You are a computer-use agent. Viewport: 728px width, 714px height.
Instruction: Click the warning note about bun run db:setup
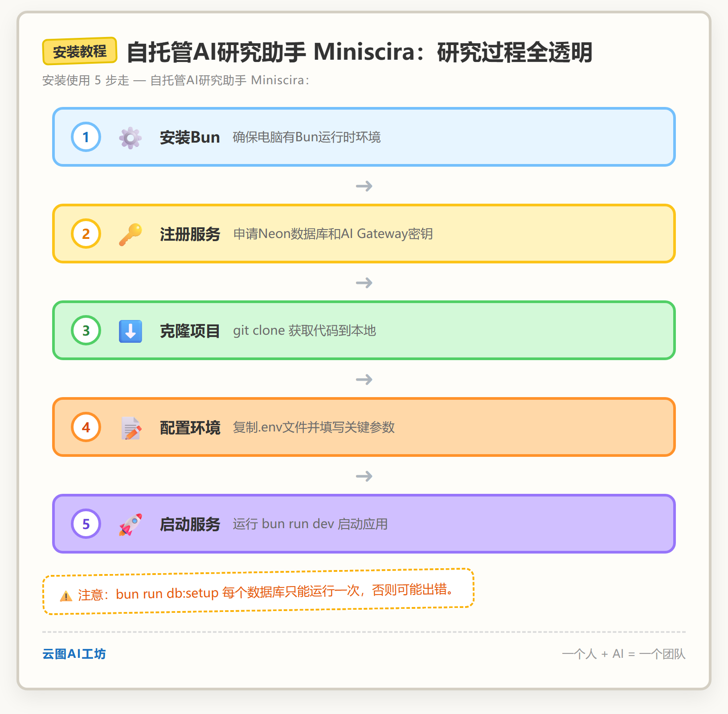258,591
